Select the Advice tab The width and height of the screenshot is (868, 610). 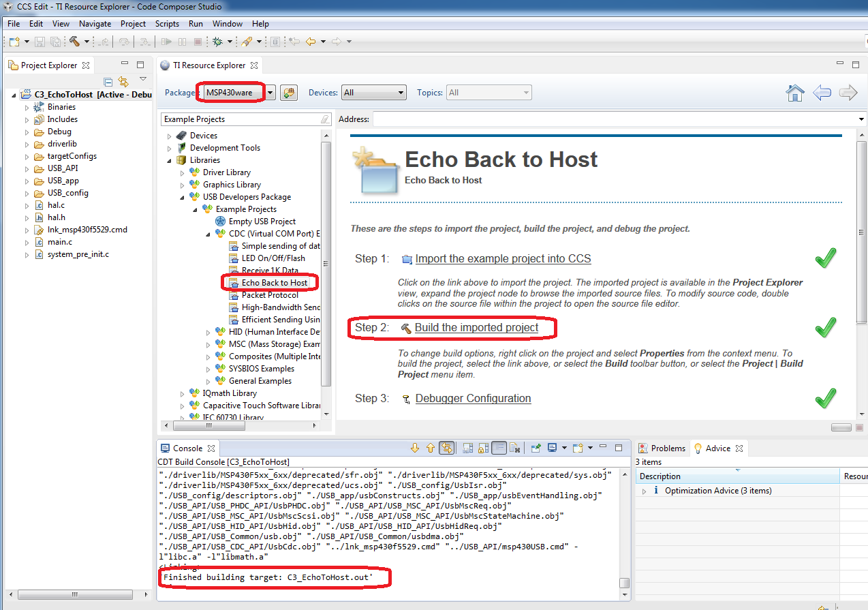click(717, 448)
